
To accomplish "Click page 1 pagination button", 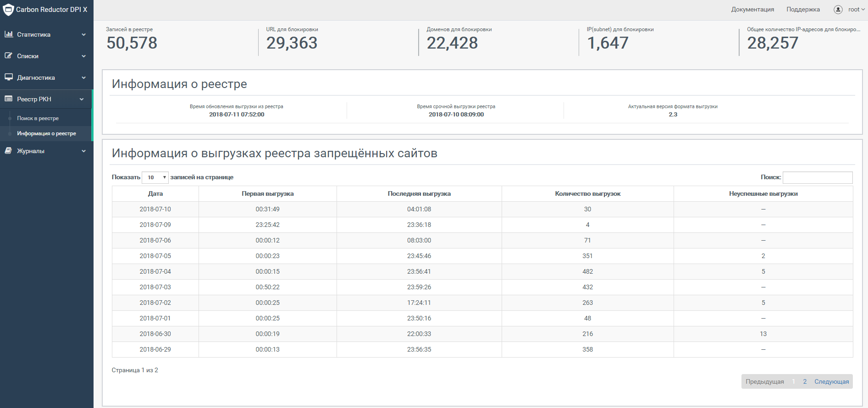I will coord(793,381).
